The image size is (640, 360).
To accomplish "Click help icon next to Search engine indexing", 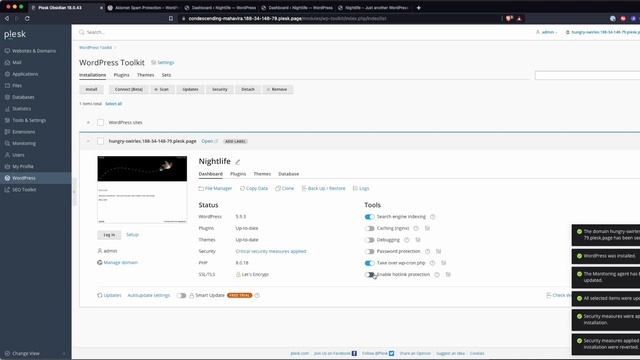I will [433, 217].
